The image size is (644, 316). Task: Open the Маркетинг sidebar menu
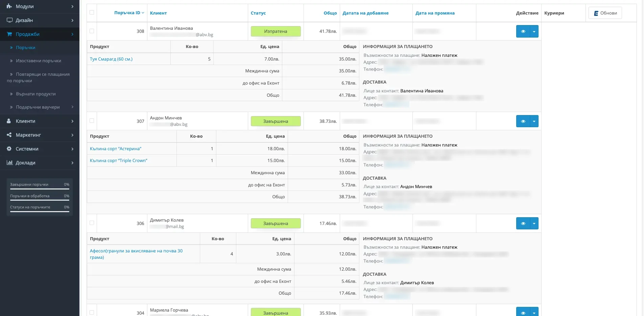28,135
